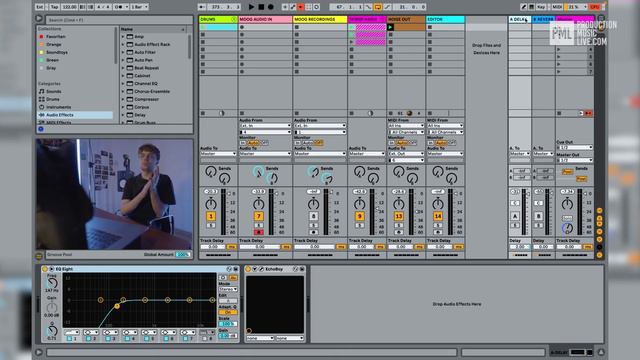This screenshot has width=640, height=360.
Task: Click the Stop button in transport
Action: tap(261, 7)
